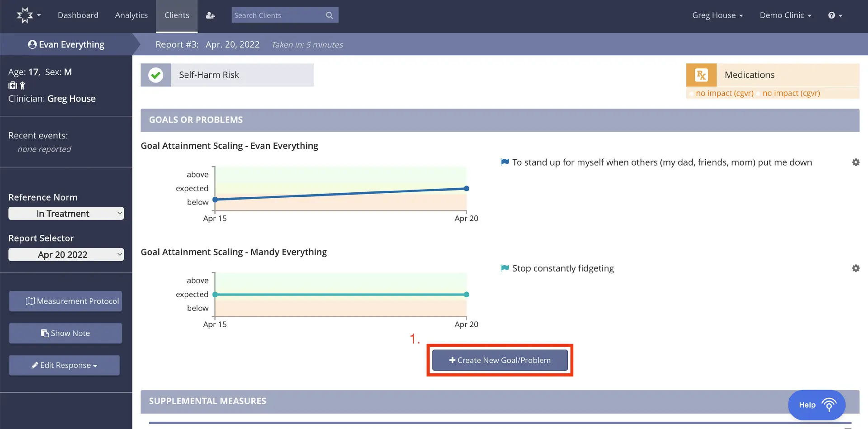Go to the Dashboard tab
This screenshot has width=868, height=429.
[x=78, y=15]
